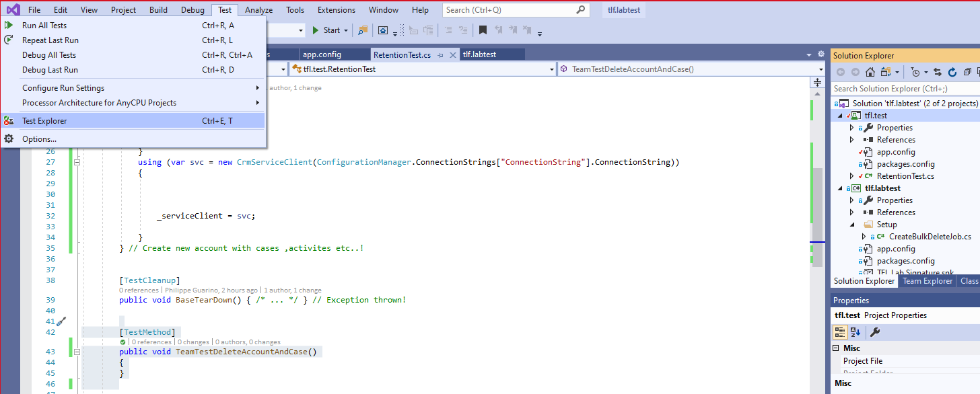Expand RetentionTest.cs node in Solution Explorer
The image size is (980, 394).
tap(851, 176)
